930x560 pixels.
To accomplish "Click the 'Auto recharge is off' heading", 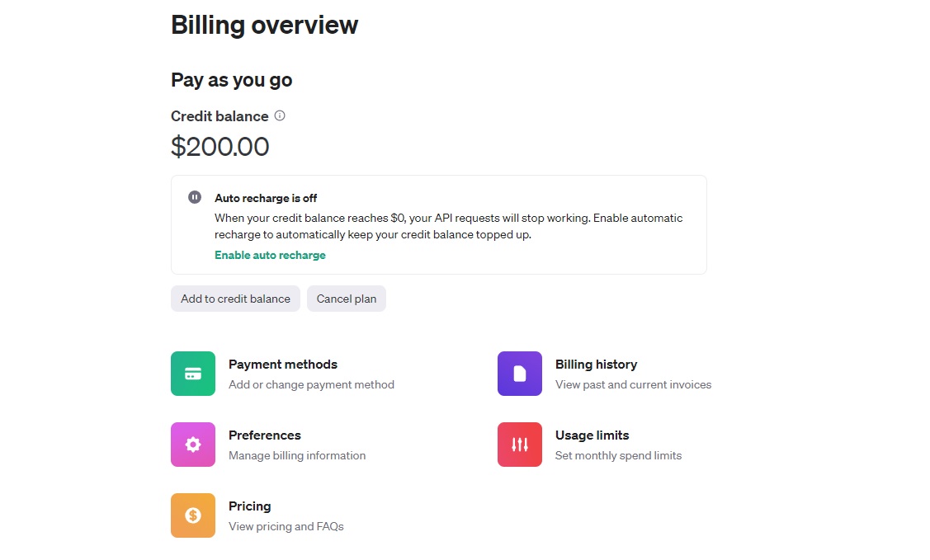I will pos(266,198).
